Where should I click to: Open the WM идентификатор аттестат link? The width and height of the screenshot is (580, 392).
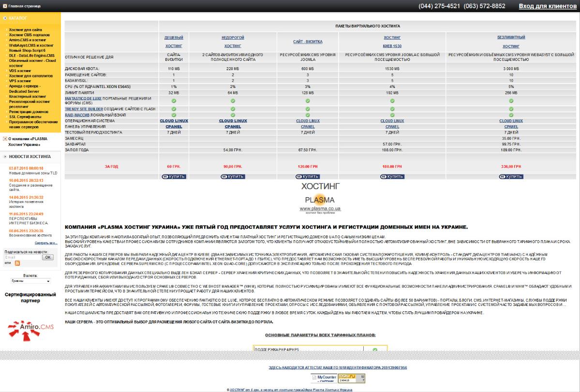(x=338, y=368)
